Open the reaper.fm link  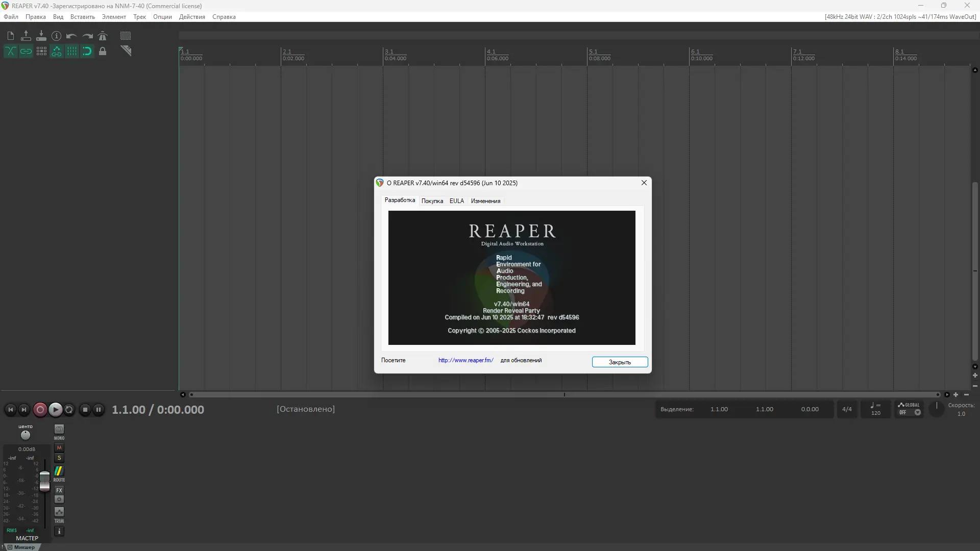pos(465,360)
